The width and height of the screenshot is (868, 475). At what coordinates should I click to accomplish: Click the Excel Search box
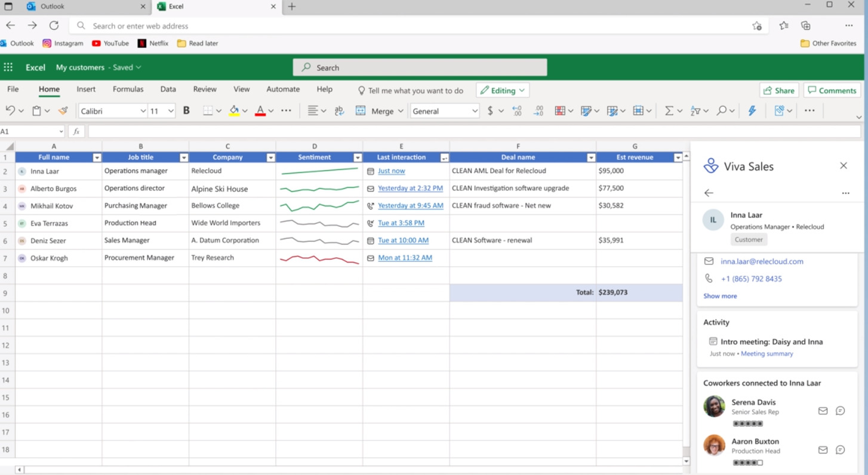(x=420, y=67)
